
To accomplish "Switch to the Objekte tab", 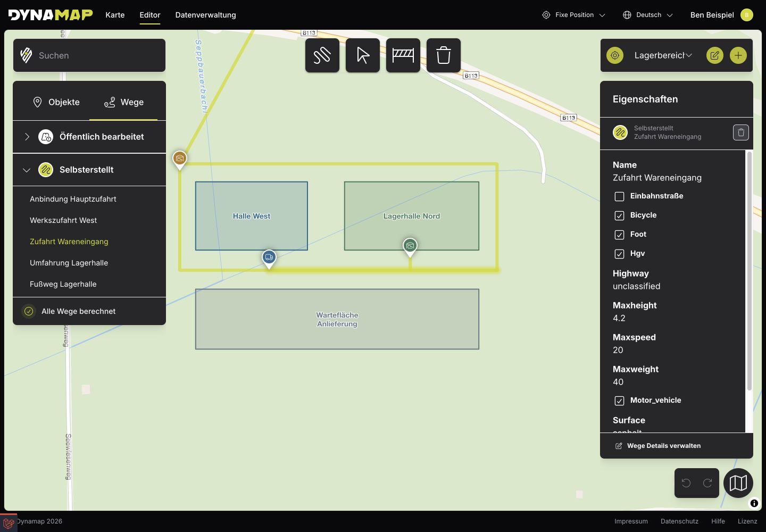I will 56,102.
